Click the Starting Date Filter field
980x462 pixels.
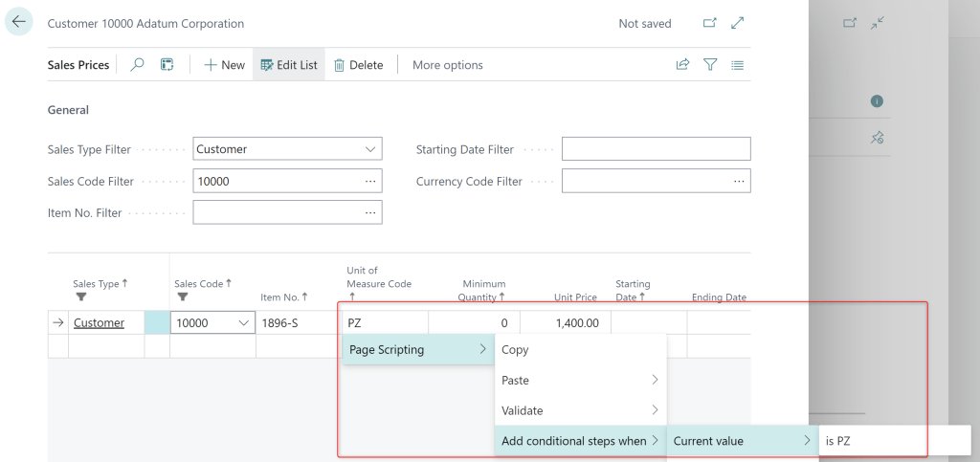[x=656, y=149]
